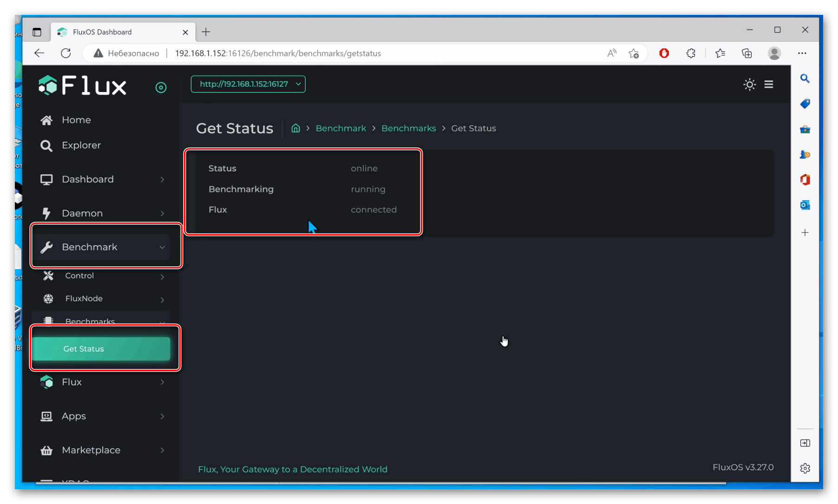Screen dimensions: 838x504
Task: Expand the Dashboard menu chevron
Action: pos(162,180)
